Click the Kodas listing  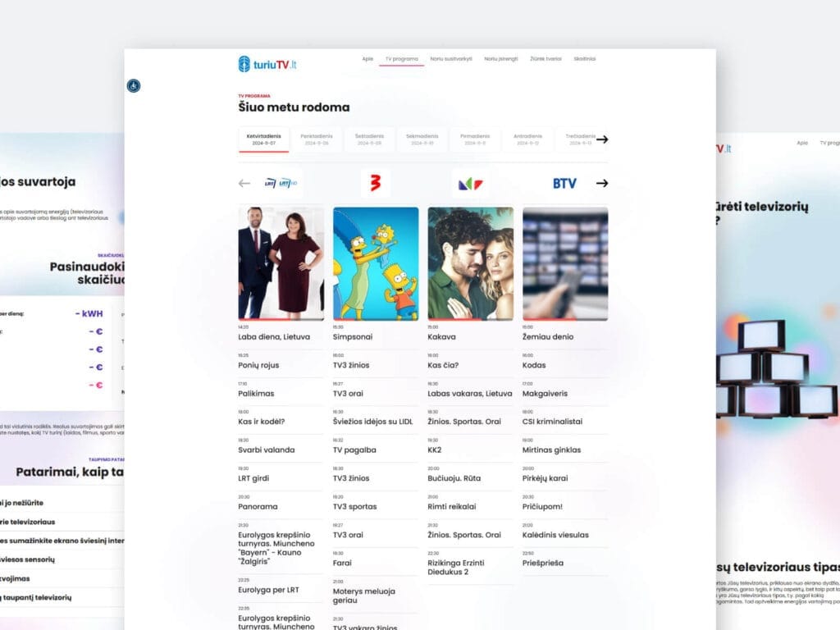pos(534,365)
